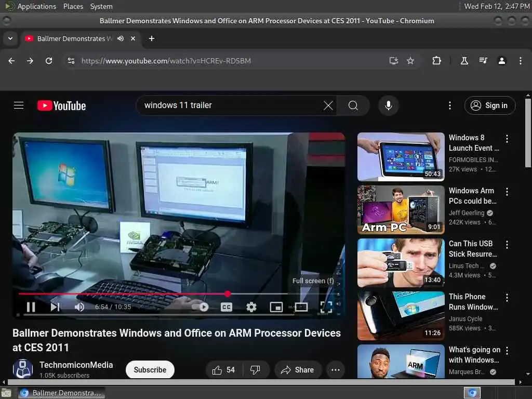Open the tab search dropdown arrow

[10, 38]
